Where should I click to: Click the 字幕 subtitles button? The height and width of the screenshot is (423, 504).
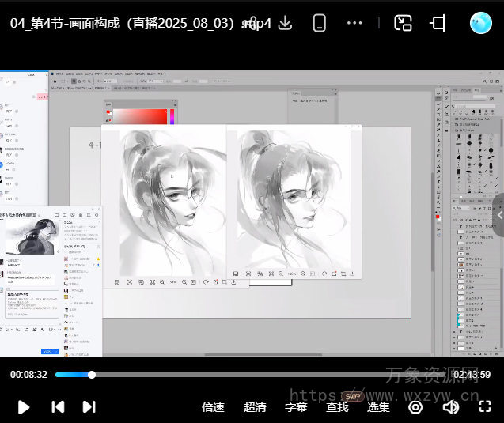296,407
